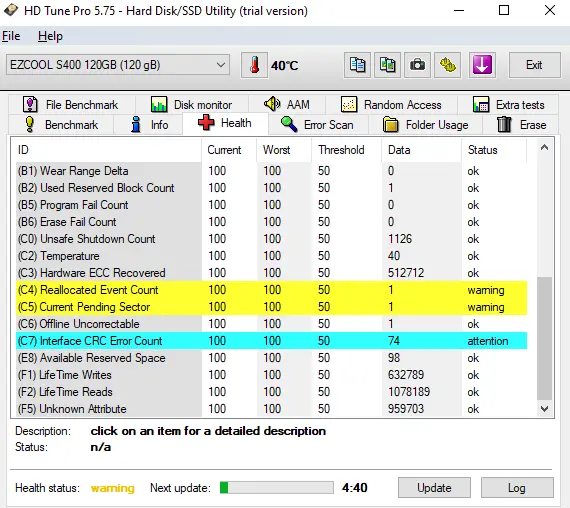
Task: Click the 'warning' health status text
Action: click(113, 488)
